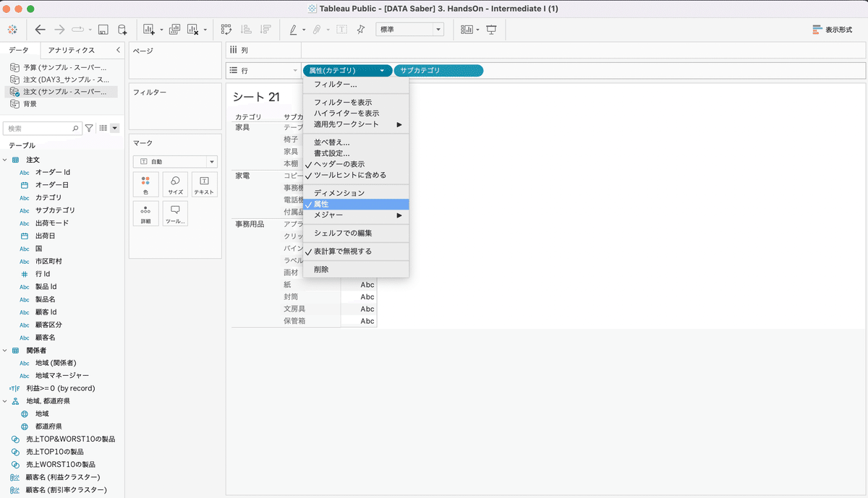The image size is (868, 498).
Task: Choose 削除 from the context menu
Action: click(356, 270)
